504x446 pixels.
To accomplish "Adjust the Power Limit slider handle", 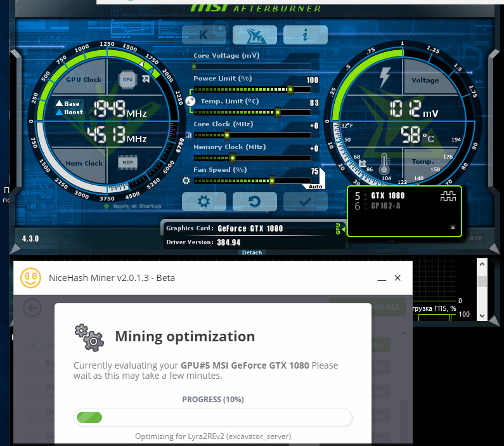I will (290, 89).
